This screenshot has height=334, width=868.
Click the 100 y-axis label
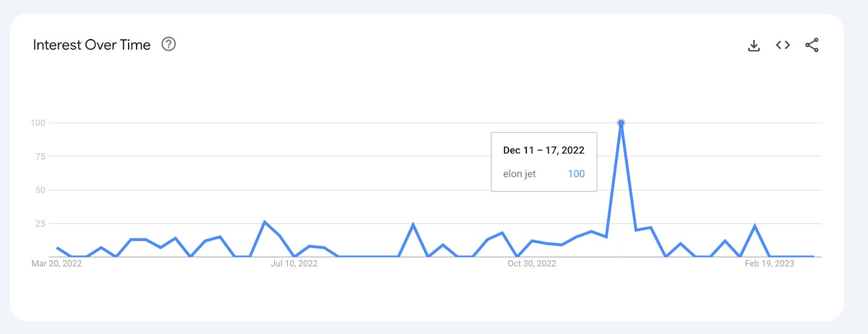point(38,123)
